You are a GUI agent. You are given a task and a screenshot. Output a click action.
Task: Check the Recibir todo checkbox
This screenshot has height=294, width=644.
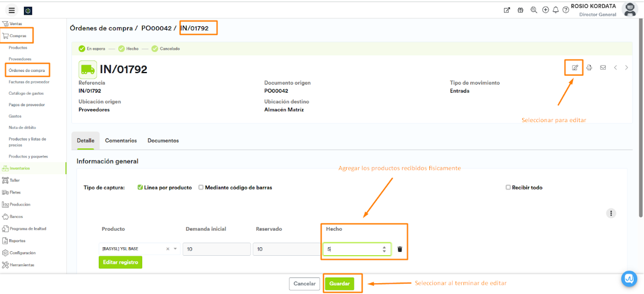click(x=508, y=187)
